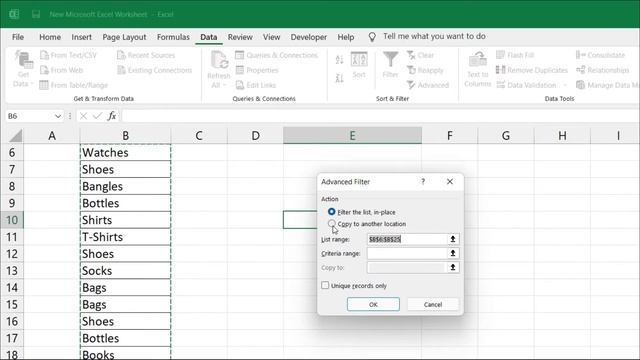Reapply the filter

[425, 70]
